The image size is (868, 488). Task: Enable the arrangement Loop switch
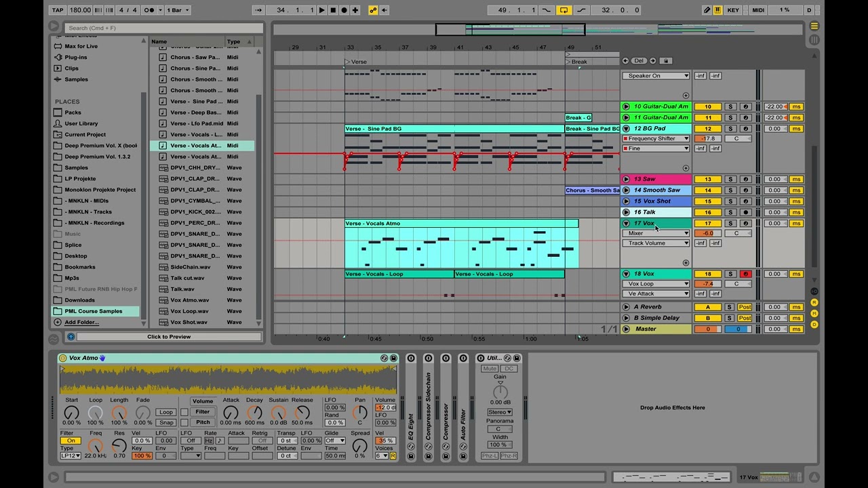[564, 10]
